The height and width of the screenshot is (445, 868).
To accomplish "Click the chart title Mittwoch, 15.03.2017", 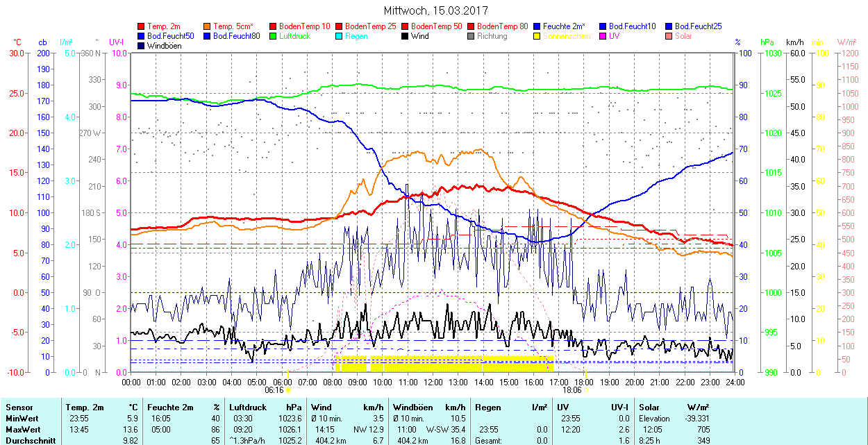I will [435, 10].
